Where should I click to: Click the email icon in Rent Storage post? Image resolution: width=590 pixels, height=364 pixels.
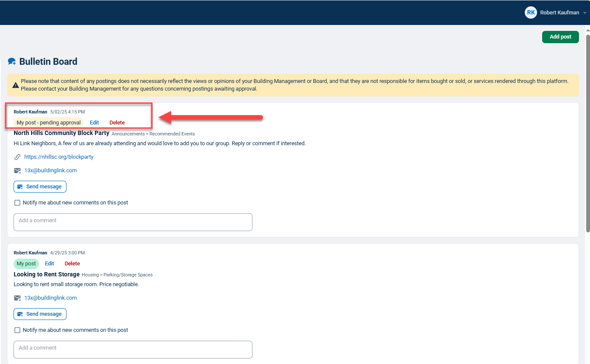click(17, 298)
